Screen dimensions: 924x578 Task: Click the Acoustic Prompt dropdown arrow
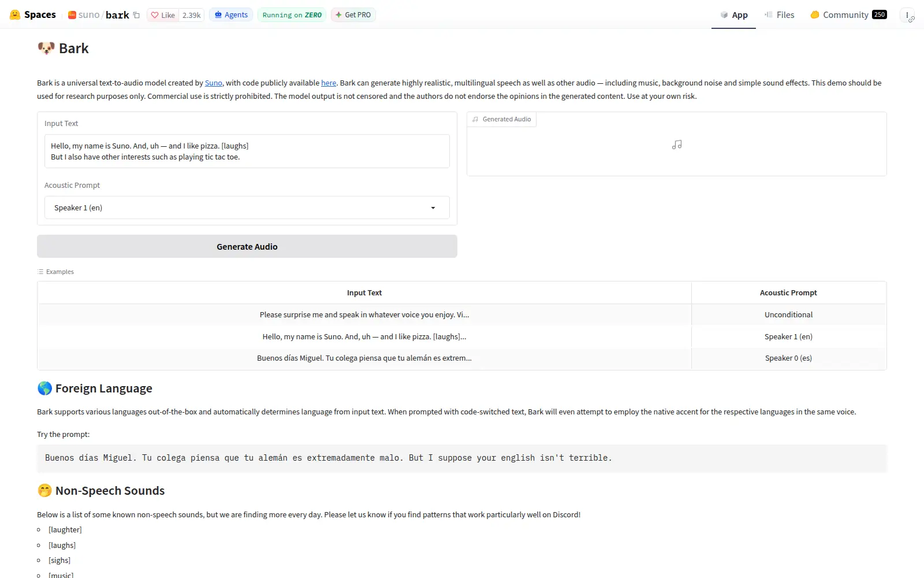point(433,208)
